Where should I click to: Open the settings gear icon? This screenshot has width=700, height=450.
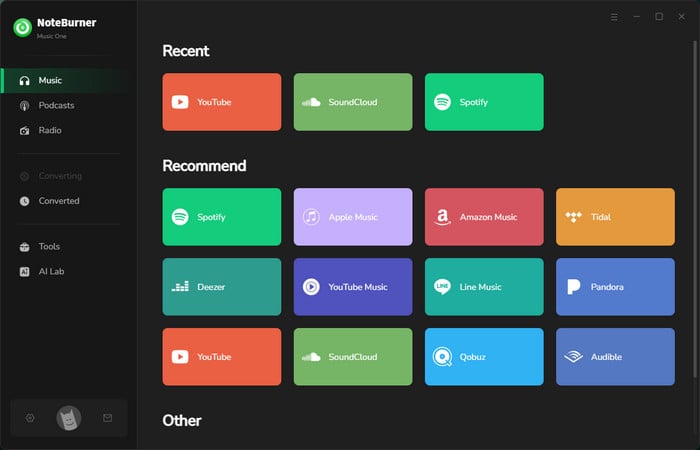tap(30, 417)
